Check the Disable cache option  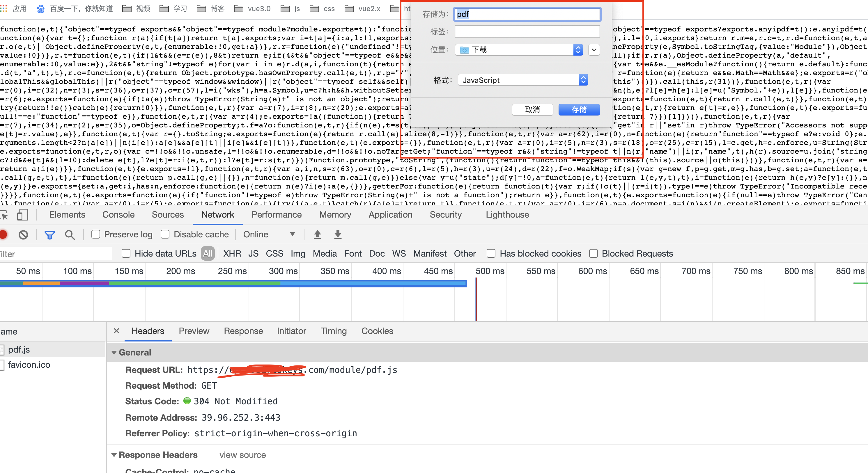pos(165,234)
